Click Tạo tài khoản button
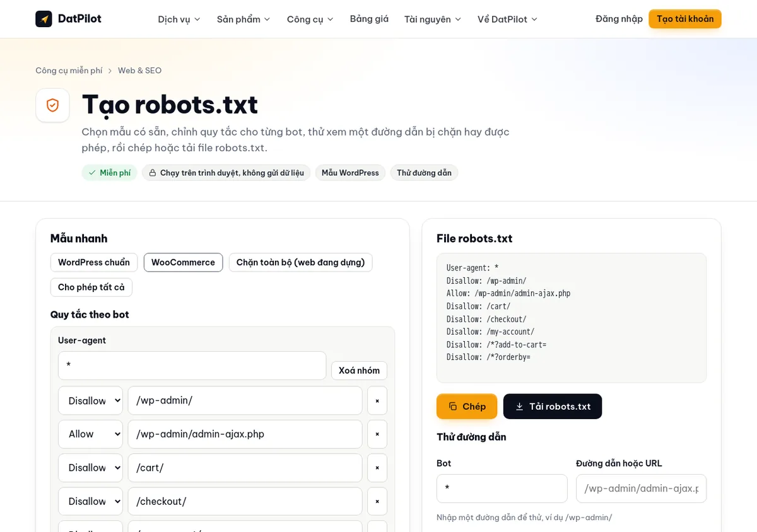Image resolution: width=757 pixels, height=532 pixels. click(x=685, y=19)
